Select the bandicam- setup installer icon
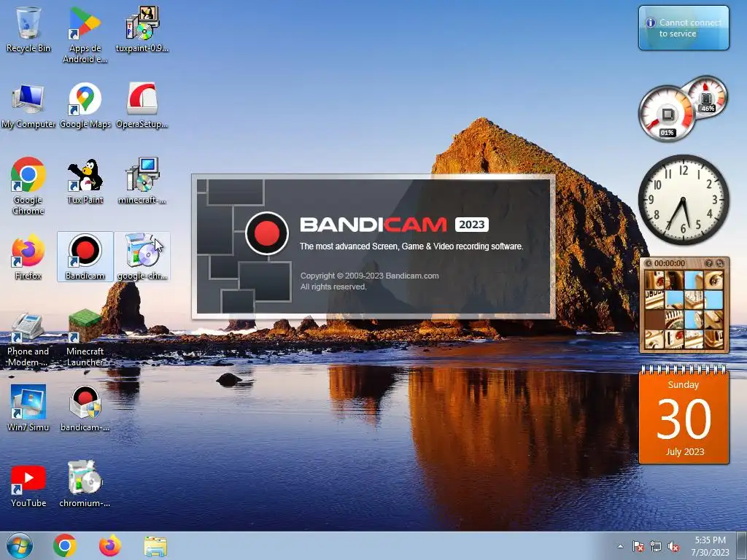Screen dimensions: 747x560 click(85, 408)
